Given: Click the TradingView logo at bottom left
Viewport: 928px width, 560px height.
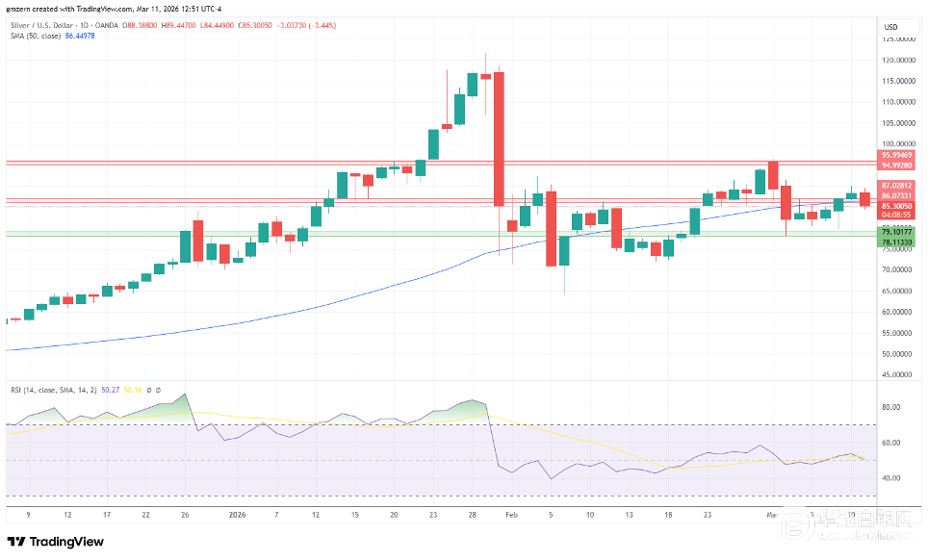Looking at the screenshot, I should 56,542.
